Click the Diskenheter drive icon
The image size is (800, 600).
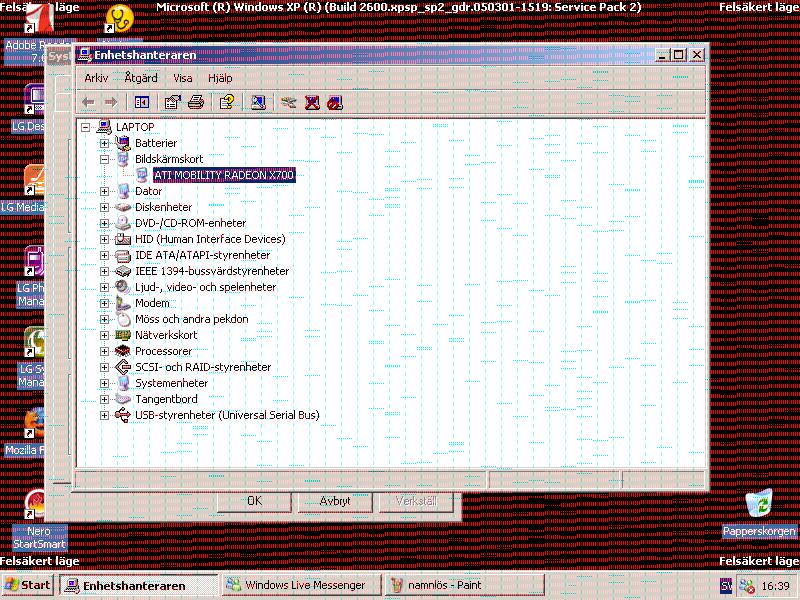(x=123, y=207)
